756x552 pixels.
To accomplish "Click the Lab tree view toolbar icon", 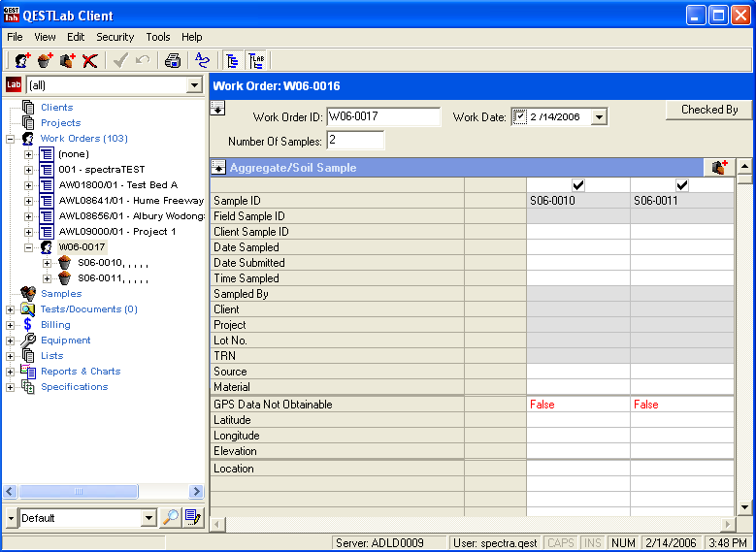I will click(256, 60).
